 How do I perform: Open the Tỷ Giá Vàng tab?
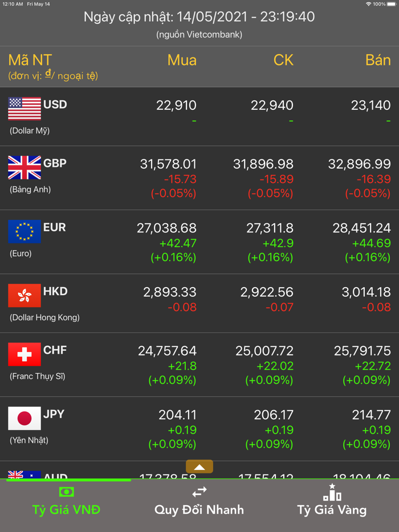tap(332, 501)
